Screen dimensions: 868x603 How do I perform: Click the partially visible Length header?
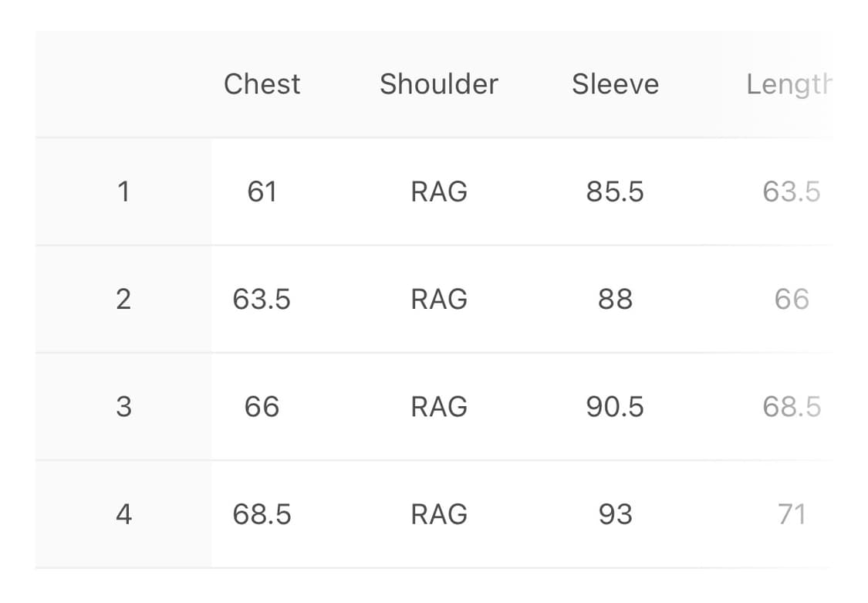coord(789,84)
